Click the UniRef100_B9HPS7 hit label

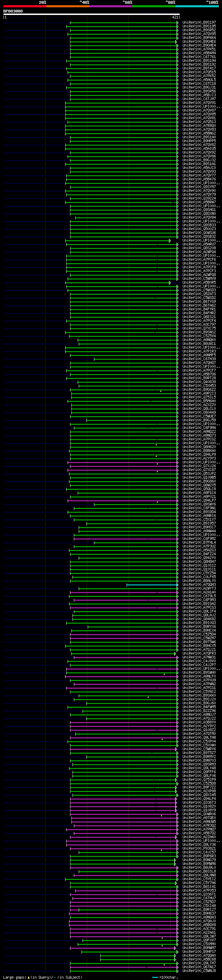pyautogui.click(x=199, y=951)
